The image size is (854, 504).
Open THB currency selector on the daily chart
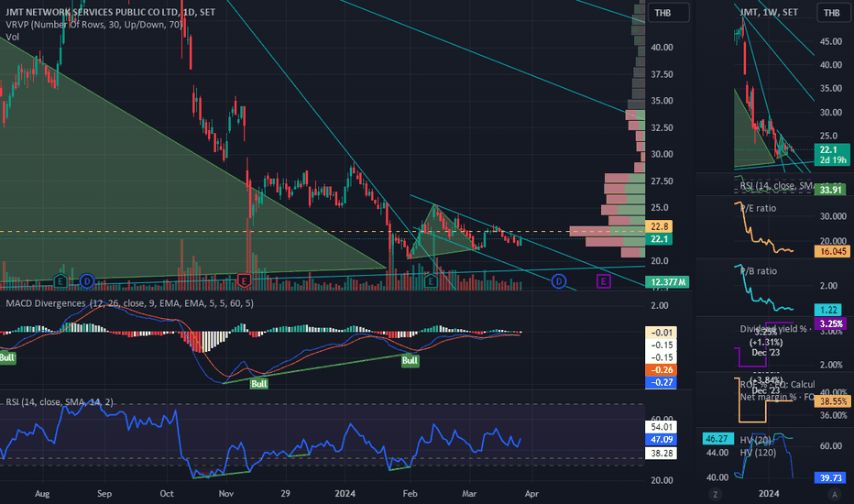pyautogui.click(x=668, y=13)
